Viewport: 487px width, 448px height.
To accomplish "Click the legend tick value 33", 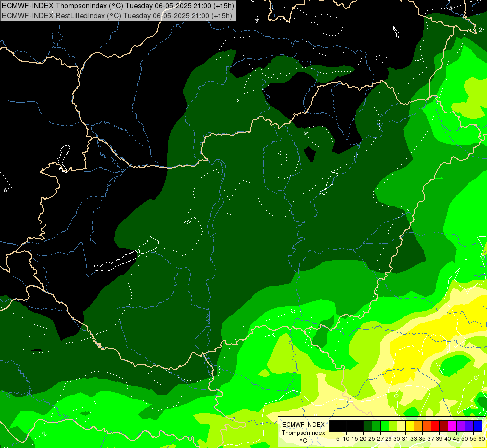I will (x=414, y=439).
